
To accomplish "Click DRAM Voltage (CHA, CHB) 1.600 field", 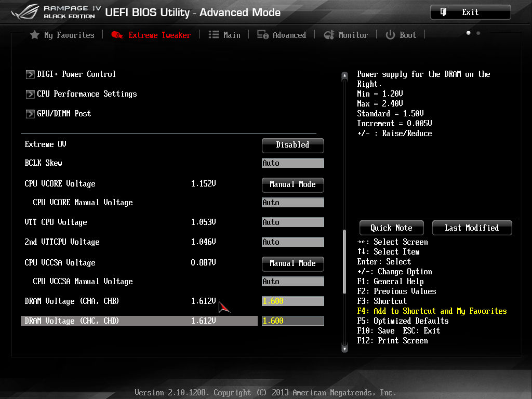I will (x=293, y=301).
